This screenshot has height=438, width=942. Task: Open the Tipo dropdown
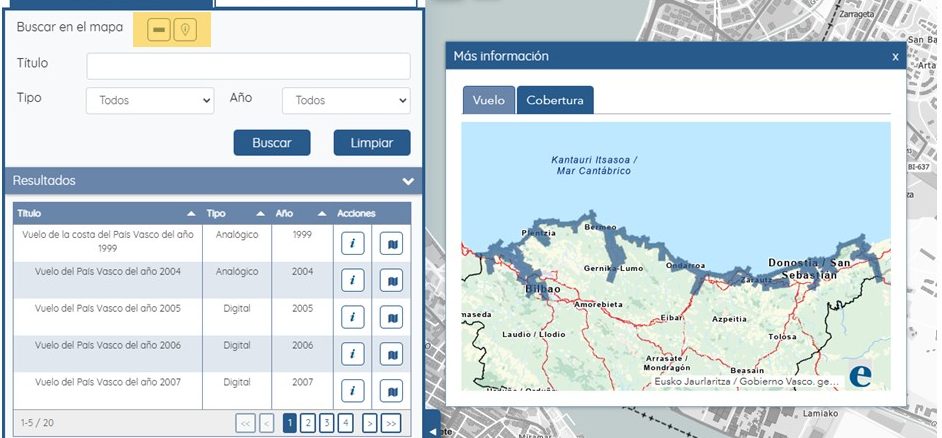click(x=150, y=100)
